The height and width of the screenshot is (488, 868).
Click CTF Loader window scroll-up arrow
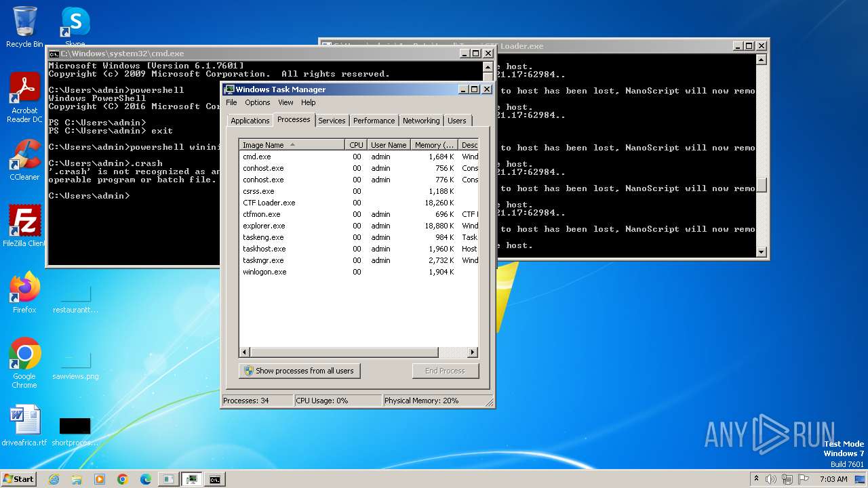762,60
